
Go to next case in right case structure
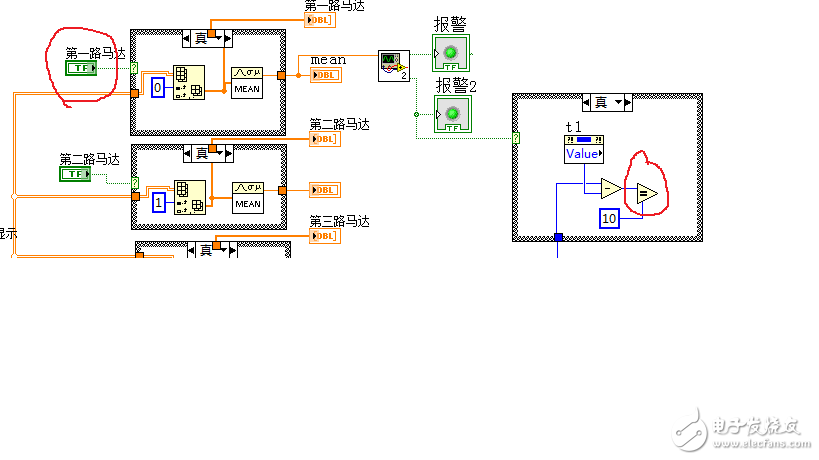[628, 102]
